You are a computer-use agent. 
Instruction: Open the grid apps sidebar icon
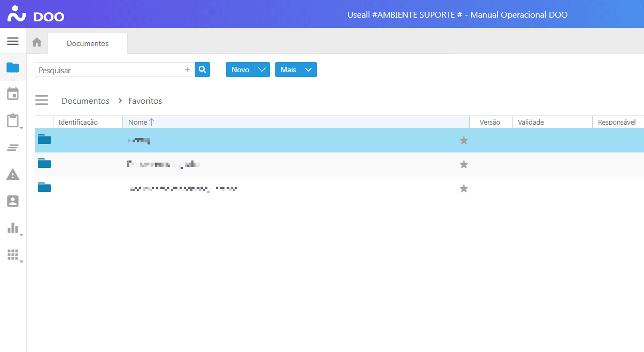(x=13, y=255)
